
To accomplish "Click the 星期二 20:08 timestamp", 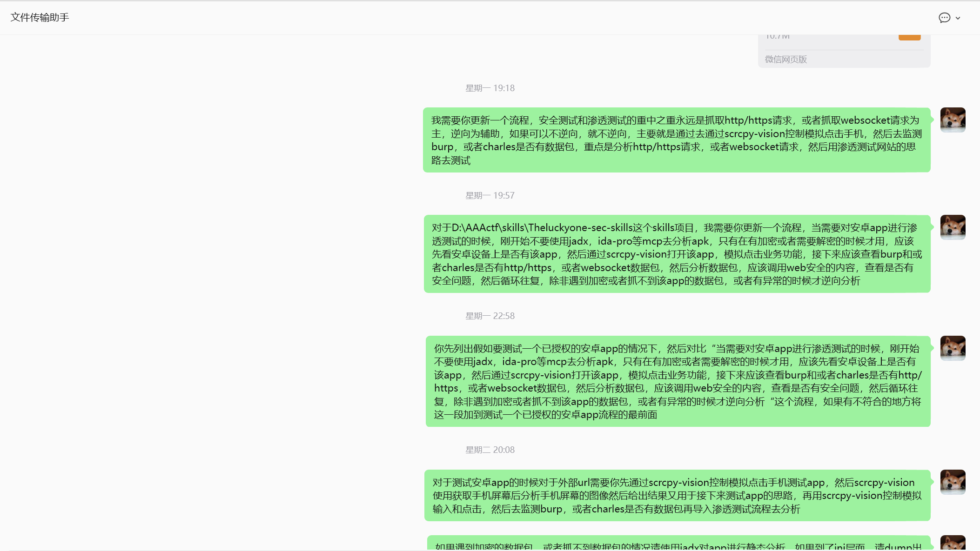I will [x=490, y=450].
